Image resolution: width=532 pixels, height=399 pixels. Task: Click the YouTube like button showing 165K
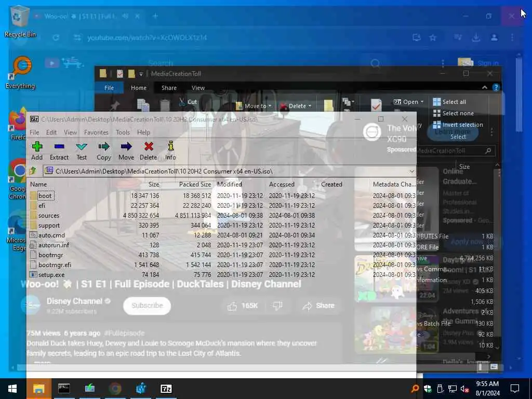point(242,305)
